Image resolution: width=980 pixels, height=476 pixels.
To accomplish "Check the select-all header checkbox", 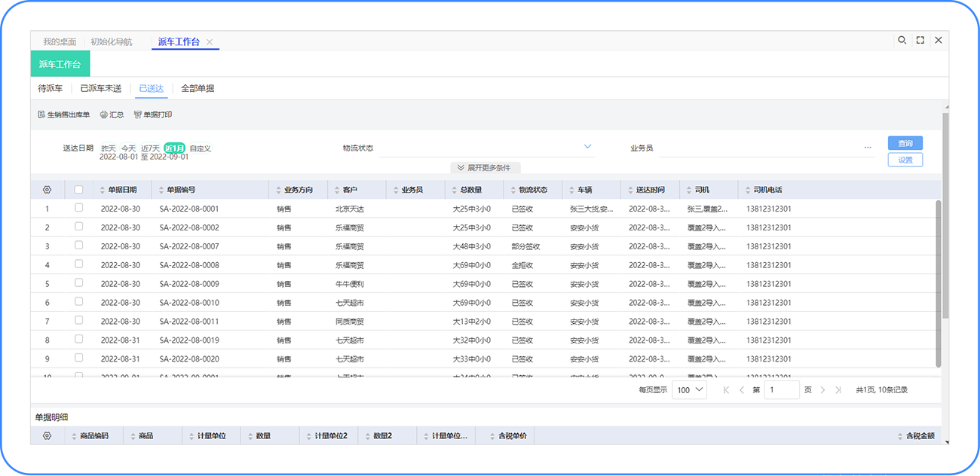I will (78, 190).
